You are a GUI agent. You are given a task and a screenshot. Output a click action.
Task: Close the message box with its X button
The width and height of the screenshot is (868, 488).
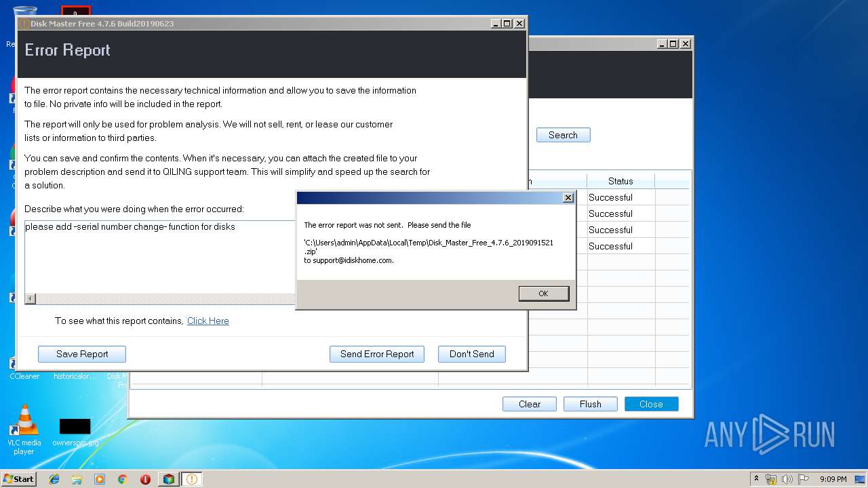click(x=568, y=197)
